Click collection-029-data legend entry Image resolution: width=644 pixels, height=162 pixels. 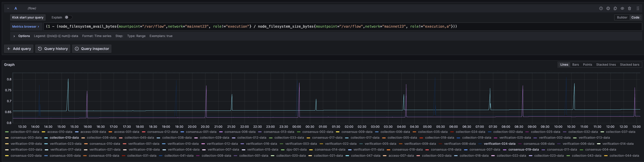point(214,138)
